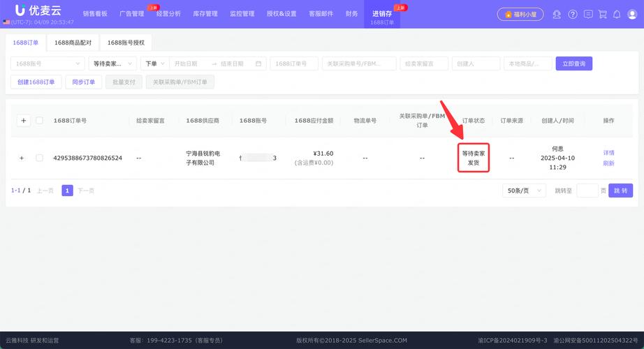Check the checkbox for order 4295388673780826524
Screen dimensions: 644x349
[39, 158]
